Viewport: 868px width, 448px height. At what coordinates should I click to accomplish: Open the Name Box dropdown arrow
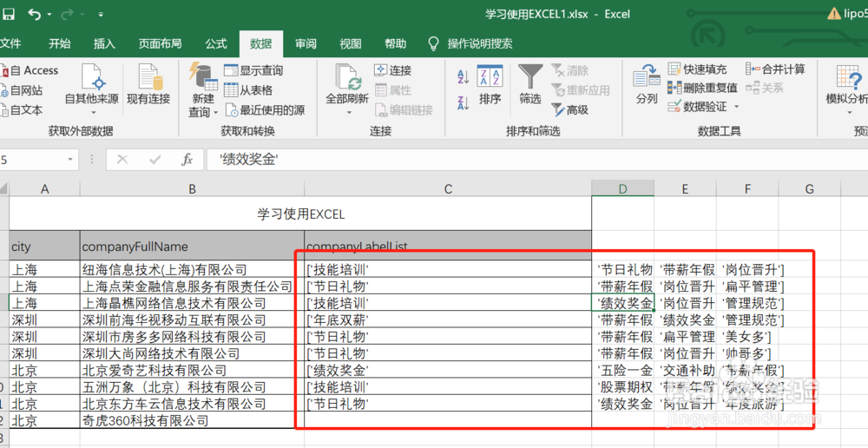coord(70,160)
